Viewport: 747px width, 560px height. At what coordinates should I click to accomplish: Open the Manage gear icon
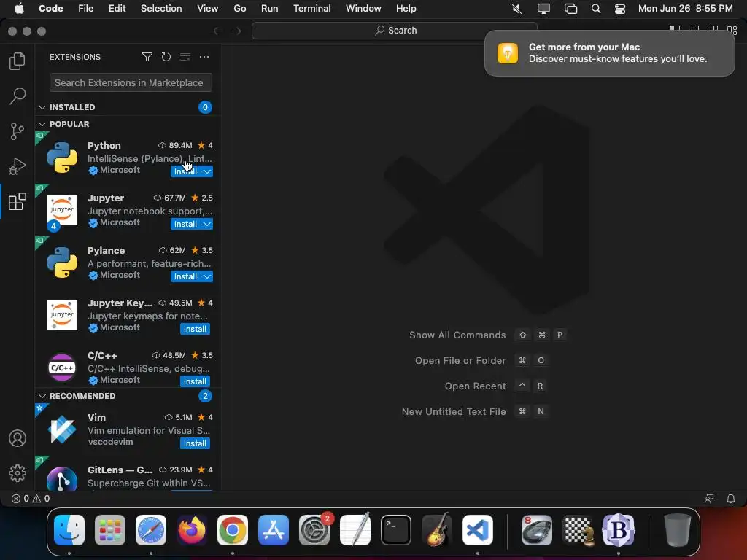18,472
